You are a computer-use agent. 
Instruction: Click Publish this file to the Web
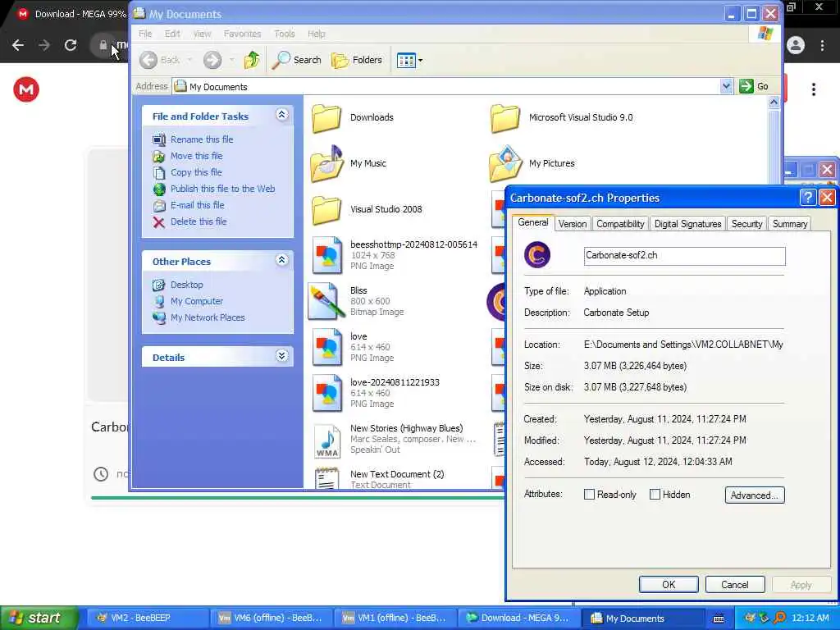223,189
